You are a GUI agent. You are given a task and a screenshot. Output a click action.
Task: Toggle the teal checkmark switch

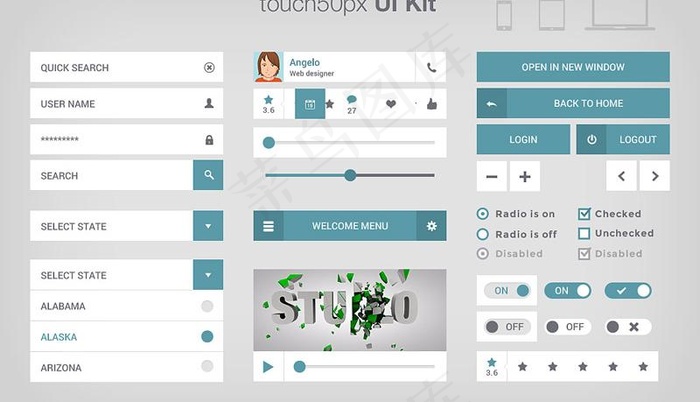(x=628, y=291)
